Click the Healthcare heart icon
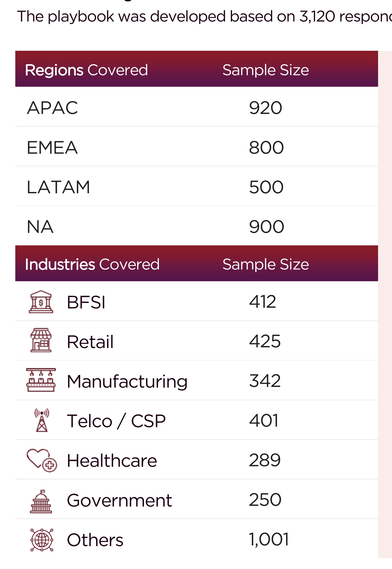 pos(42,460)
